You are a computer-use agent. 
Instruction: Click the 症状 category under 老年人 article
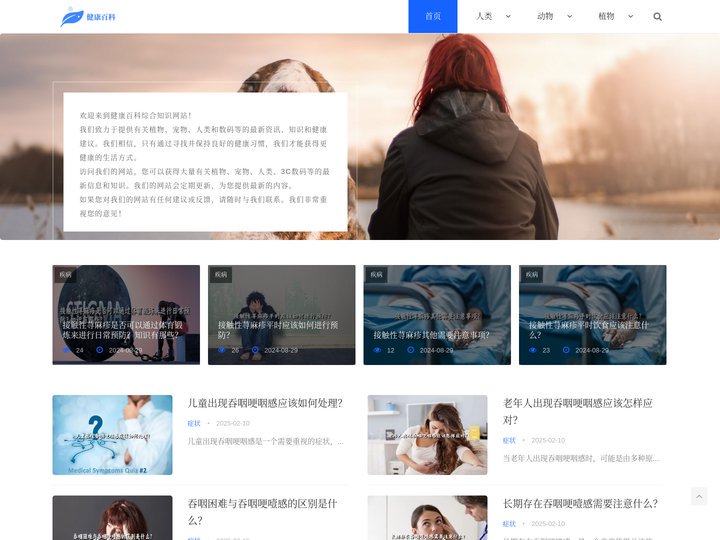(509, 440)
